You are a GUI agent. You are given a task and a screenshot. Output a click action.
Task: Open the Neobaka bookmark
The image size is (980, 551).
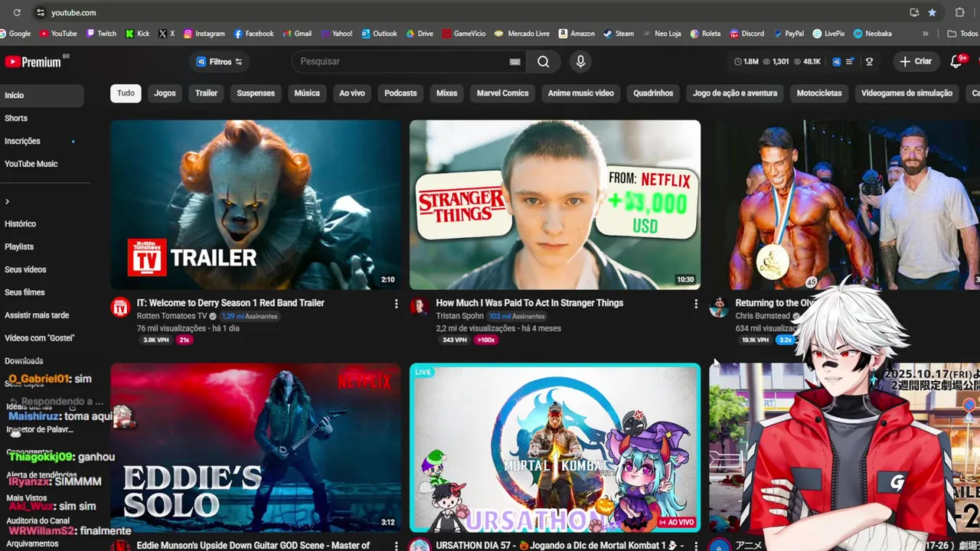pyautogui.click(x=873, y=34)
